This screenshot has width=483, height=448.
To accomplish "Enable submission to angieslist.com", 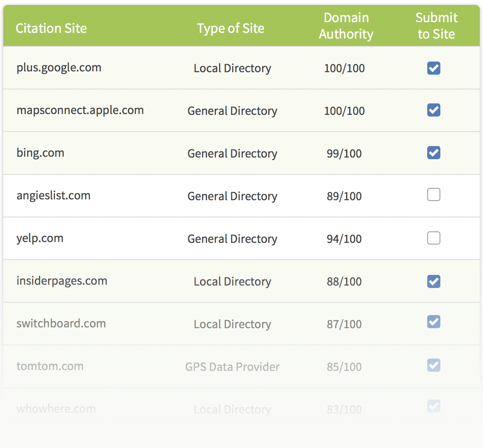I will [433, 194].
